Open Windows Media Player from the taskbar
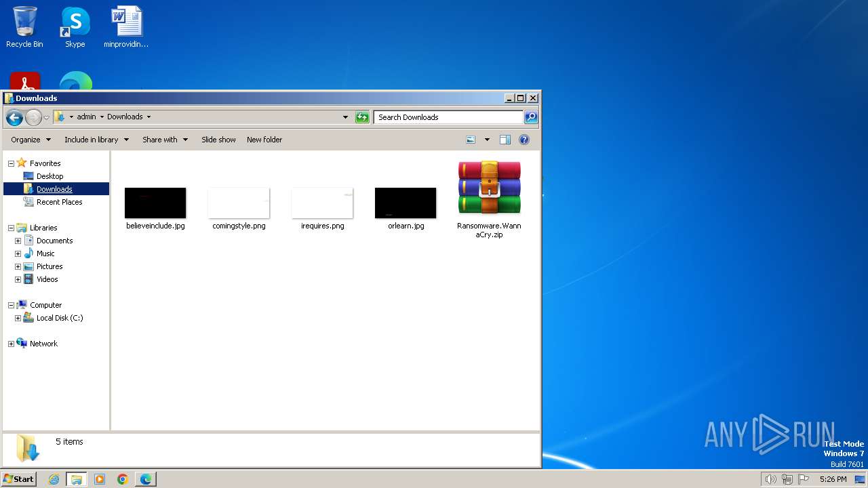The width and height of the screenshot is (868, 488). point(100,479)
